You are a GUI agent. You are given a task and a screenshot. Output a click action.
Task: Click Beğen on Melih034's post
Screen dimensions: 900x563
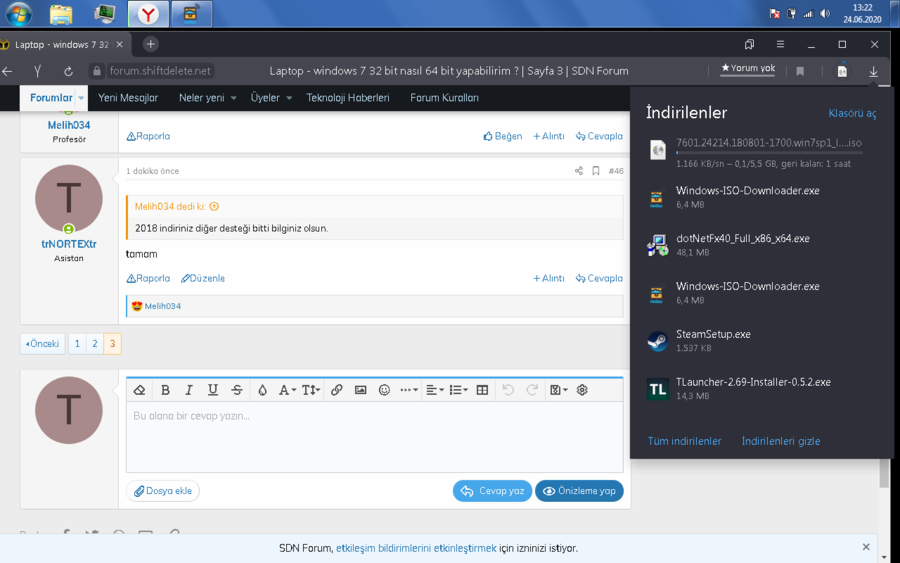click(503, 136)
